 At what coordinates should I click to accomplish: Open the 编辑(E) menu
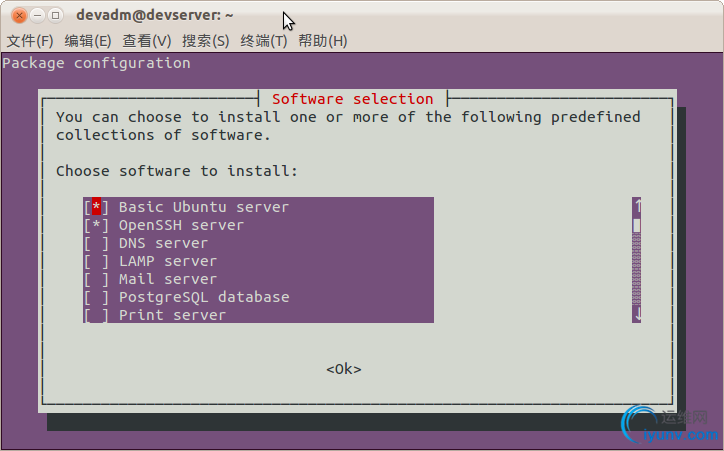pos(88,41)
